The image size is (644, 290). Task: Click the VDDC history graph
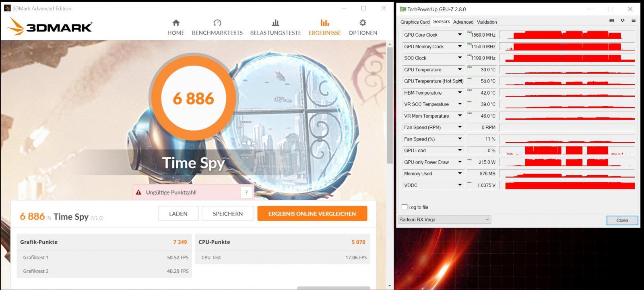click(x=567, y=185)
